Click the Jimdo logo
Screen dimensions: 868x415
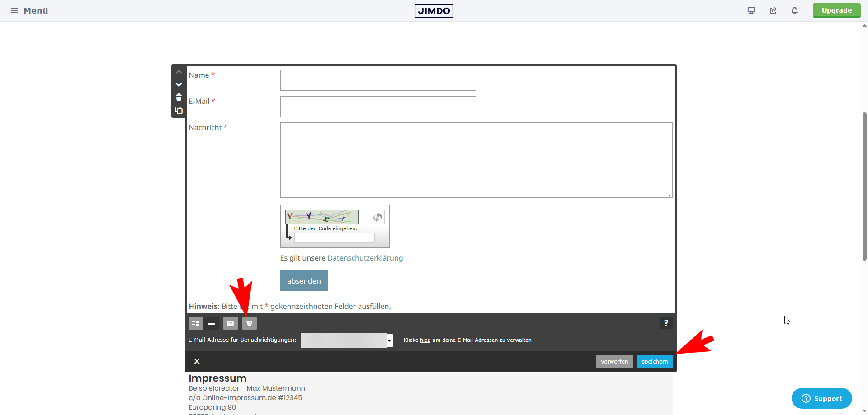click(434, 11)
